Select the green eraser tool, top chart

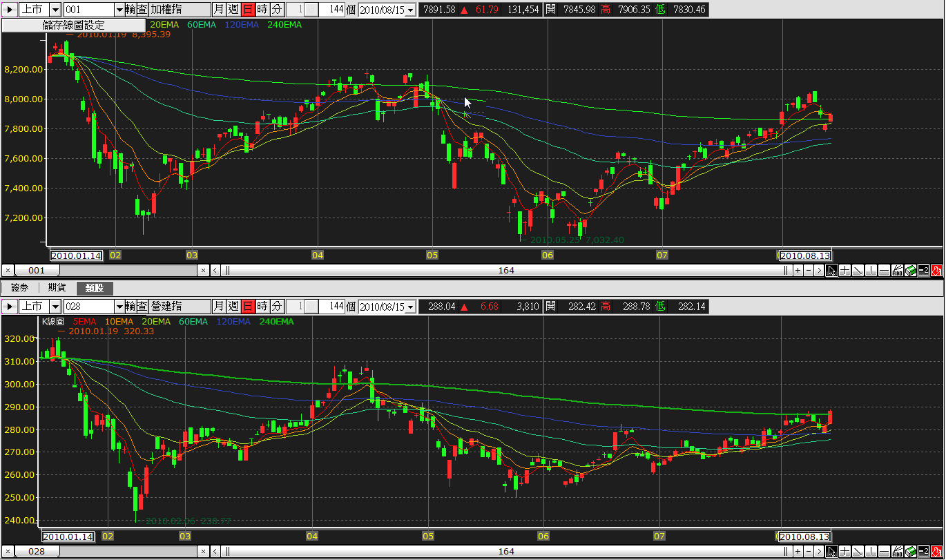tap(910, 270)
